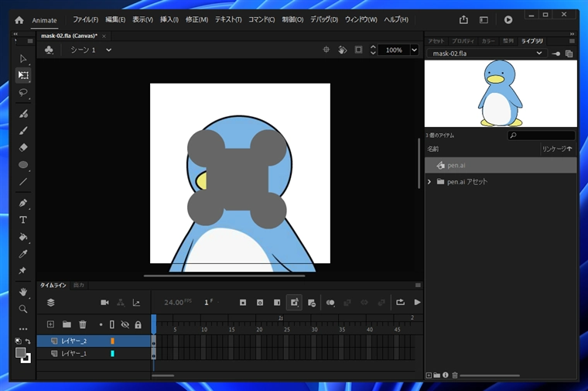Viewport: 588px width, 391px height.
Task: Swap stroke and fill colors icon
Action: coord(28,341)
